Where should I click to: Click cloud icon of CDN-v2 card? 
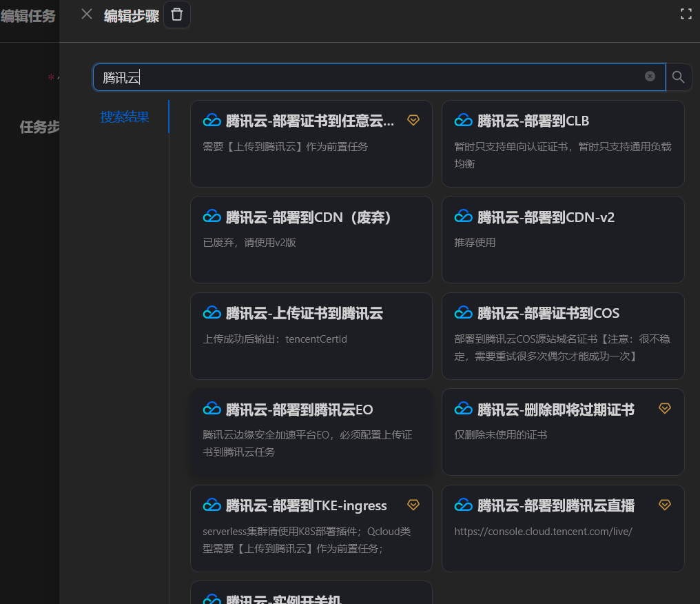[x=463, y=217]
